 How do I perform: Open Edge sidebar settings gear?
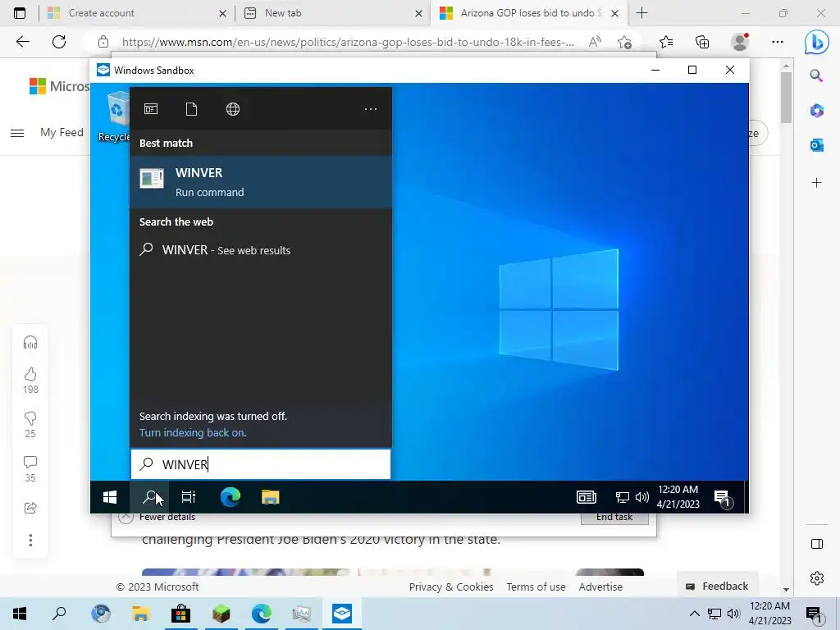816,578
